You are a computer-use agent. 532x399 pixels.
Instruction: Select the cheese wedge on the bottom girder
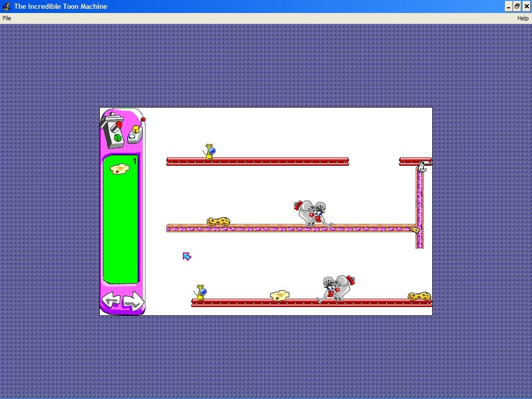[x=280, y=295]
